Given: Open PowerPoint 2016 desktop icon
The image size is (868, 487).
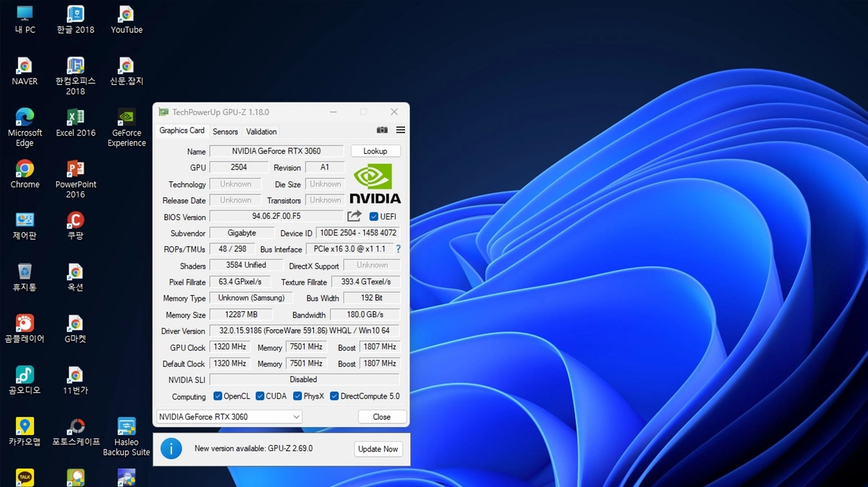Looking at the screenshot, I should pos(75,179).
